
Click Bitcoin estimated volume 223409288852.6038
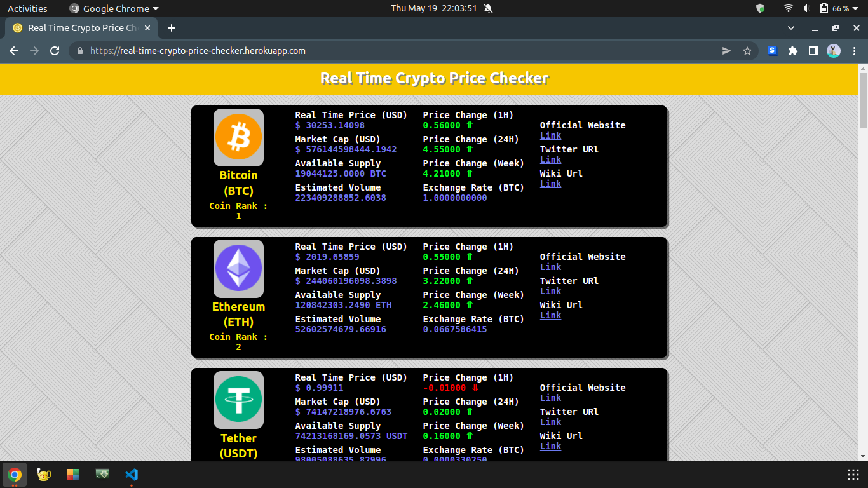341,198
